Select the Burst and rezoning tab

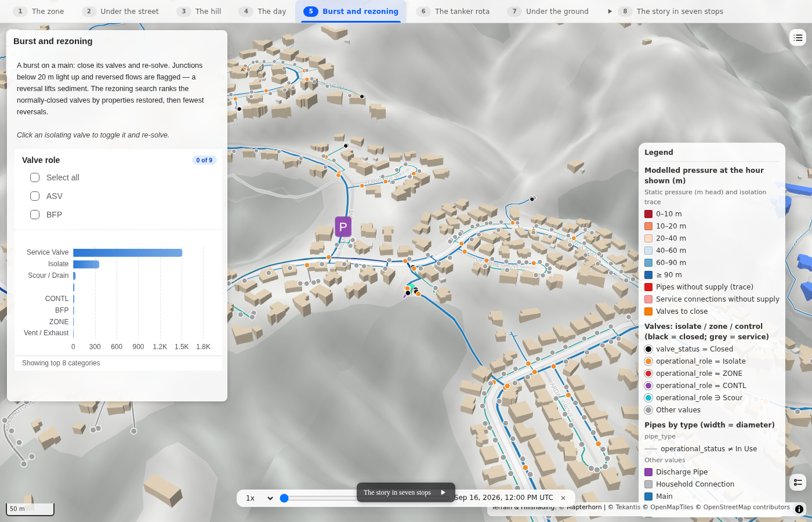point(352,12)
